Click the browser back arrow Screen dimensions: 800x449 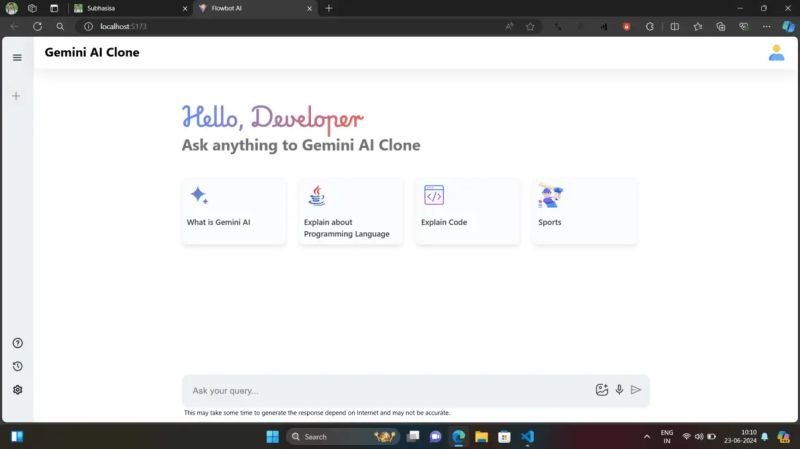click(x=15, y=27)
